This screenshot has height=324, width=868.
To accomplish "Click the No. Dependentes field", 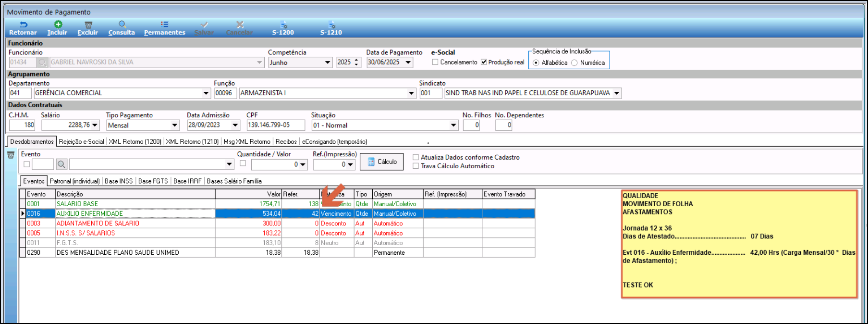I will tap(503, 125).
